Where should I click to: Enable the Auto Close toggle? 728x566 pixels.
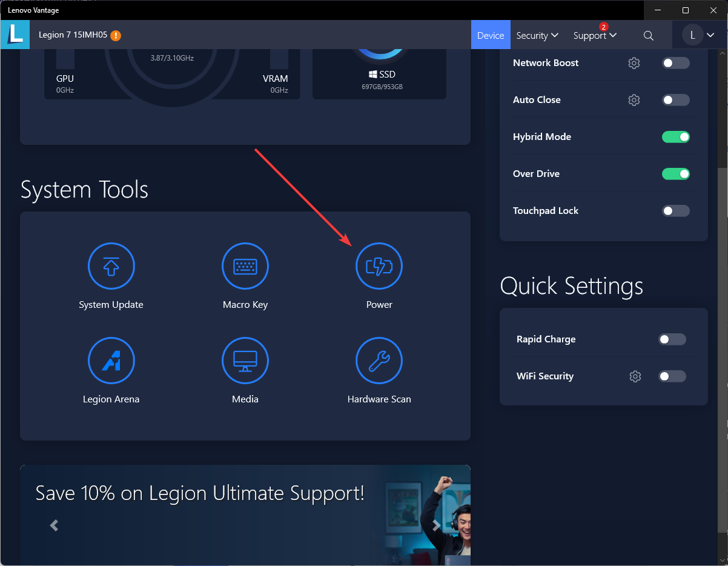[676, 100]
